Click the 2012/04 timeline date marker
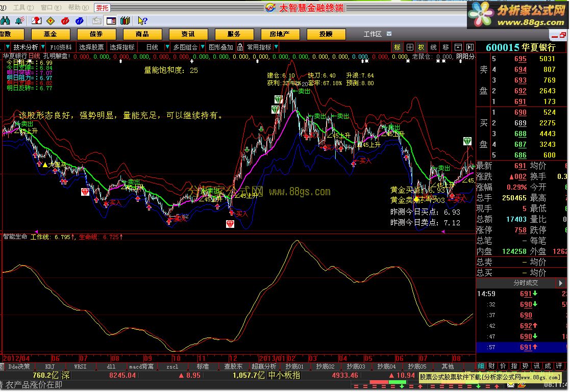 pyautogui.click(x=16, y=358)
